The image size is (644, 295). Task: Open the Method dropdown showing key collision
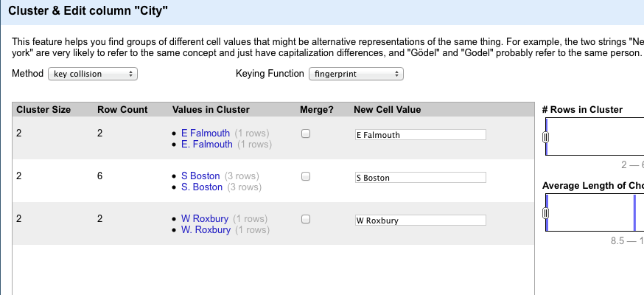pyautogui.click(x=93, y=74)
